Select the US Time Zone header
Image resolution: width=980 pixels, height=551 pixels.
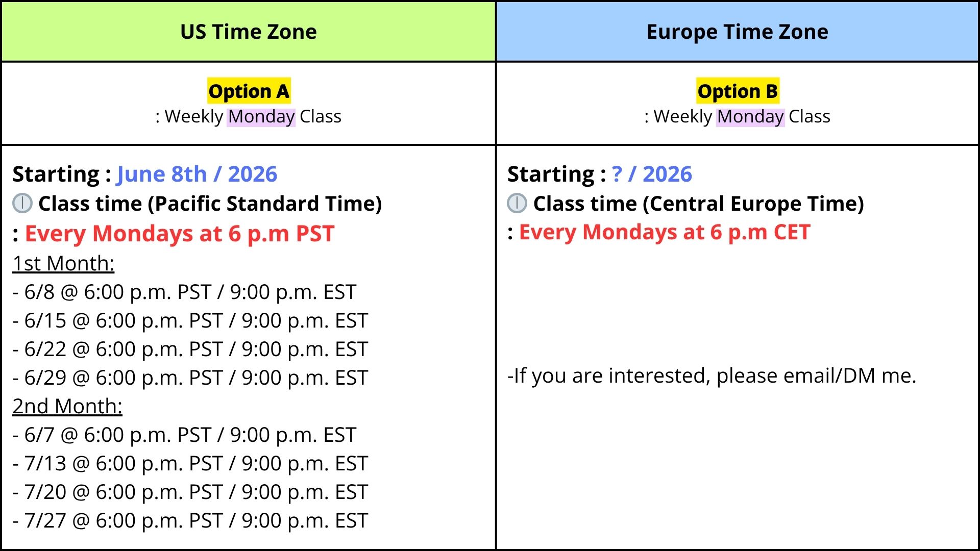pyautogui.click(x=249, y=32)
